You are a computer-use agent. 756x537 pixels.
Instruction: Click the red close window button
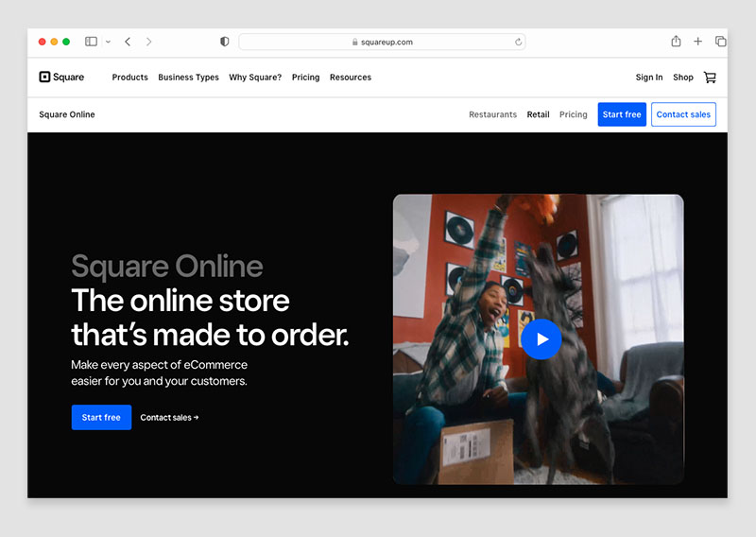(x=42, y=42)
